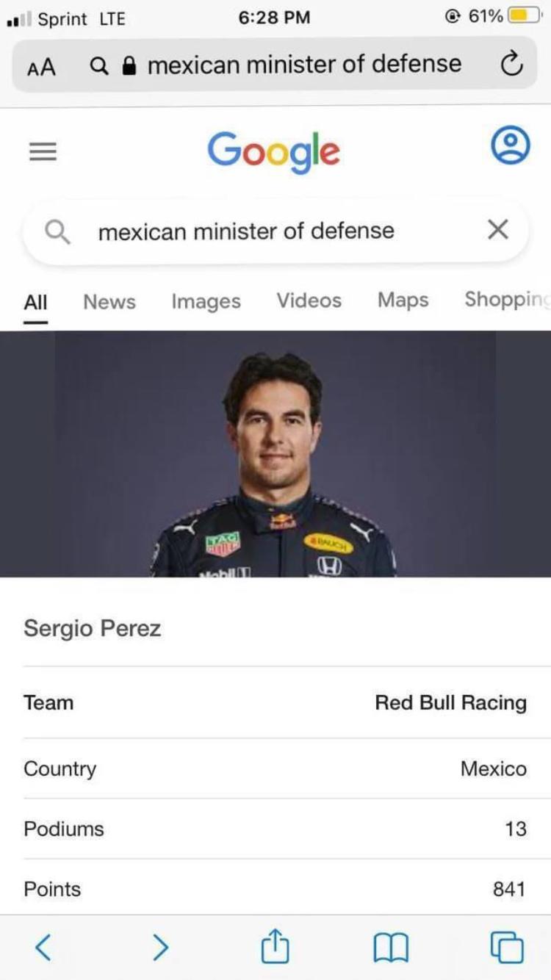Tap the driver photo in the results card

274,454
